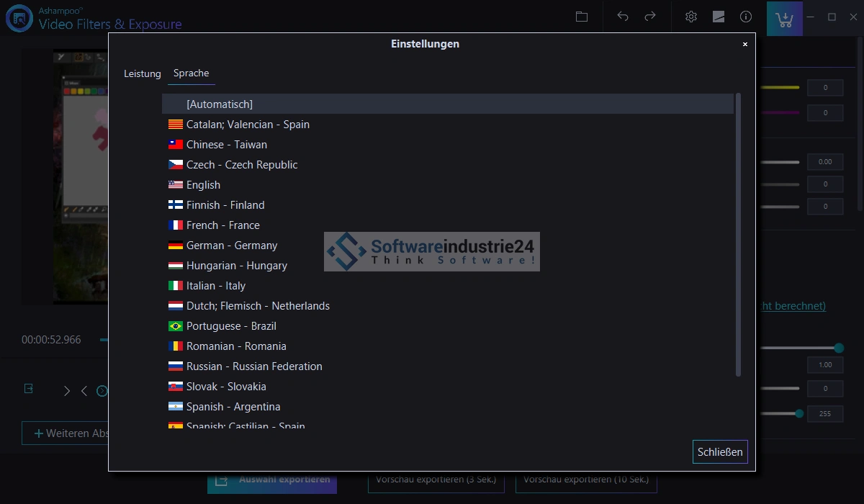Open the folder icon in title bar

(x=582, y=17)
